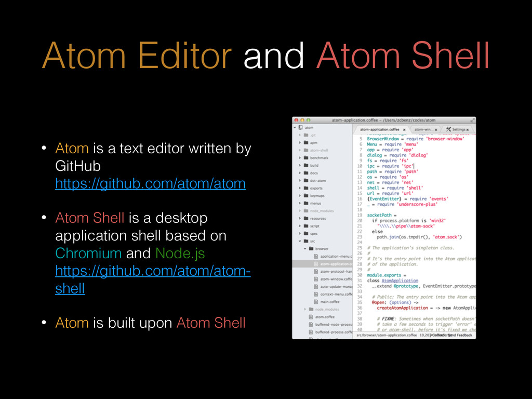Expand the exports folder

[x=300, y=188]
